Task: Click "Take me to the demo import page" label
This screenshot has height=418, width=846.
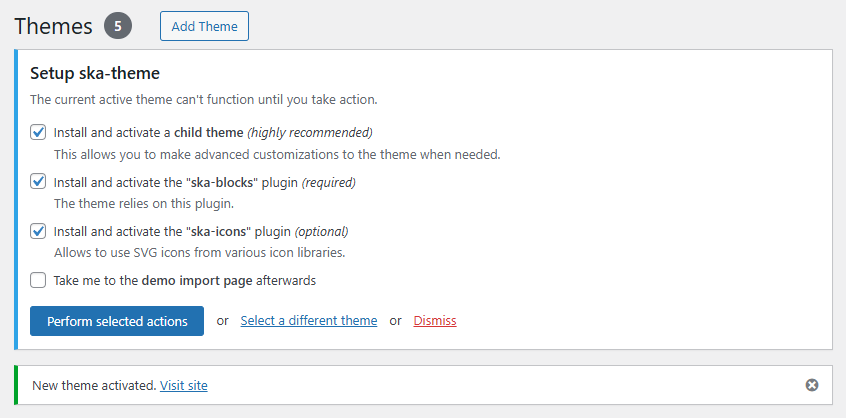Action: click(x=185, y=280)
